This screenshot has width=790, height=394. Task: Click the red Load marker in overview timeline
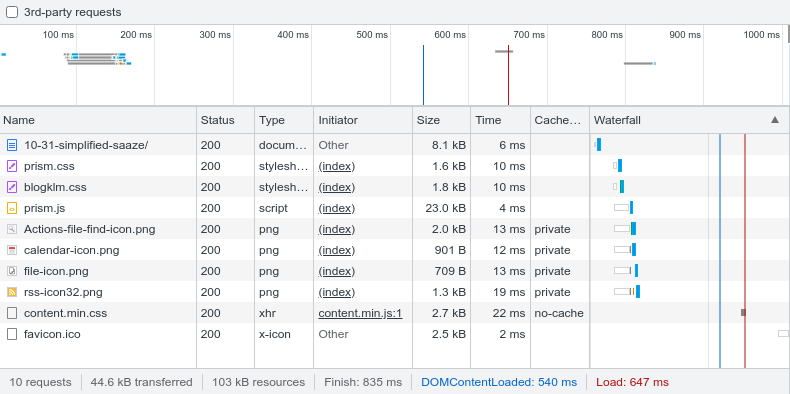[x=508, y=75]
